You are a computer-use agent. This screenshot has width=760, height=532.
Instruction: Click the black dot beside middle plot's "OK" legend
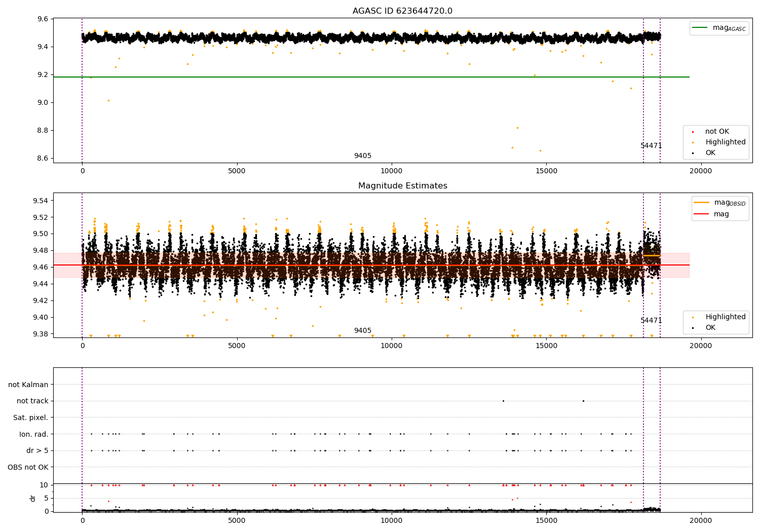tap(693, 328)
